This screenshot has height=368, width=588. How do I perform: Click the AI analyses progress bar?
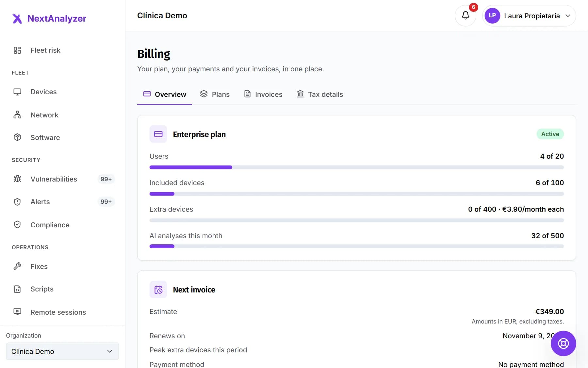[x=357, y=246]
